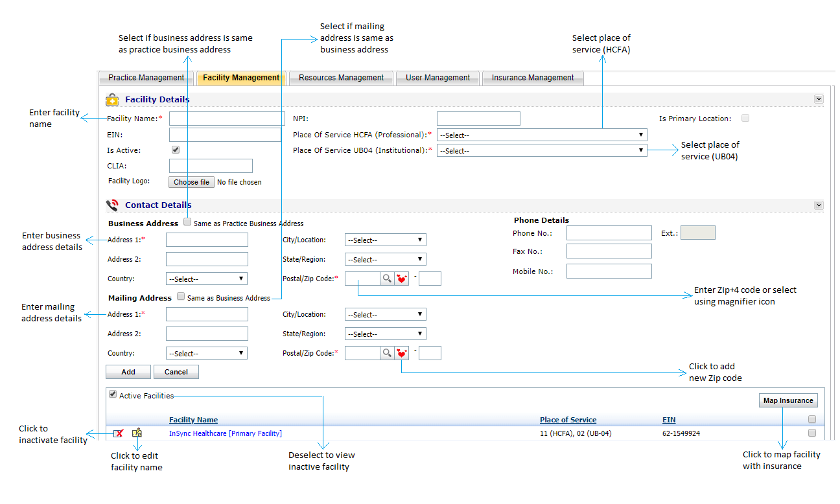Open Place Of Service UB04 dropdown
This screenshot has height=504, width=840.
tap(542, 150)
